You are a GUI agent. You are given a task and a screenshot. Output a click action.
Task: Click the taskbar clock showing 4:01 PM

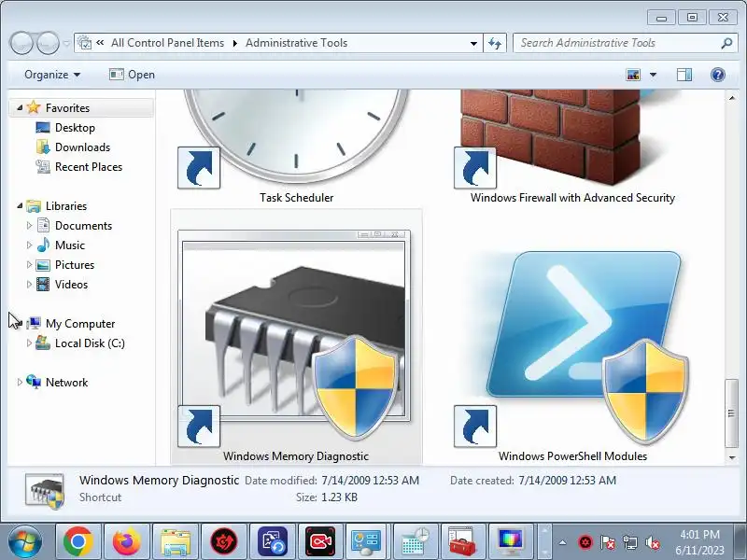click(699, 542)
